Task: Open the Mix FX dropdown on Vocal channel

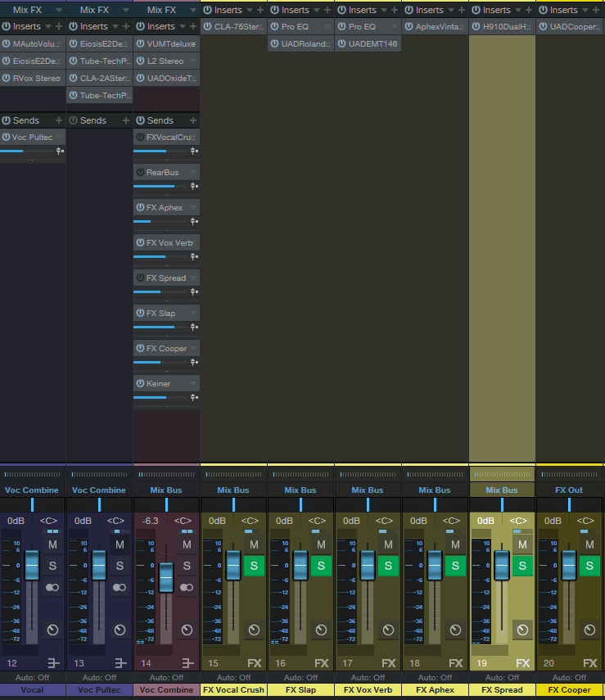Action: 58,10
